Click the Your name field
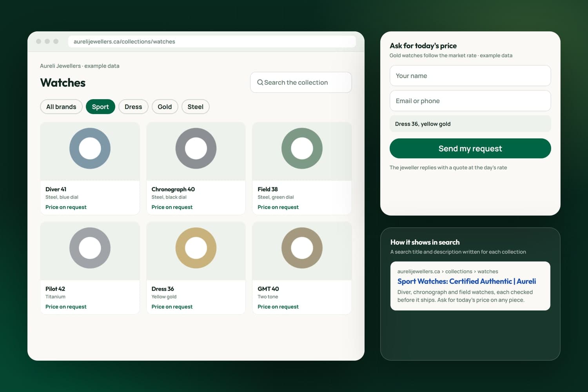The height and width of the screenshot is (392, 588). pos(470,76)
